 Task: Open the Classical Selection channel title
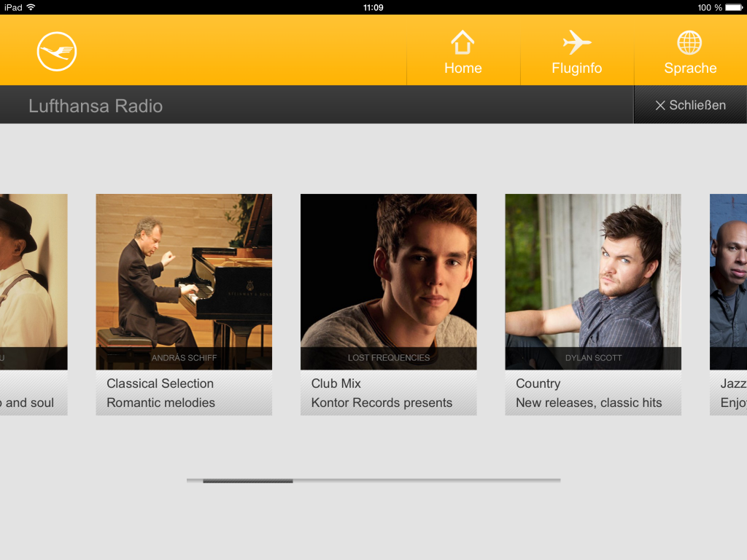160,384
